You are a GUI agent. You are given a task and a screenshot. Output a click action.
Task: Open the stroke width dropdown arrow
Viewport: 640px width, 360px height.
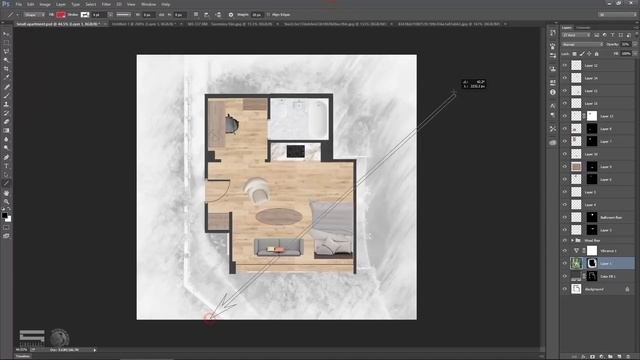tap(110, 15)
